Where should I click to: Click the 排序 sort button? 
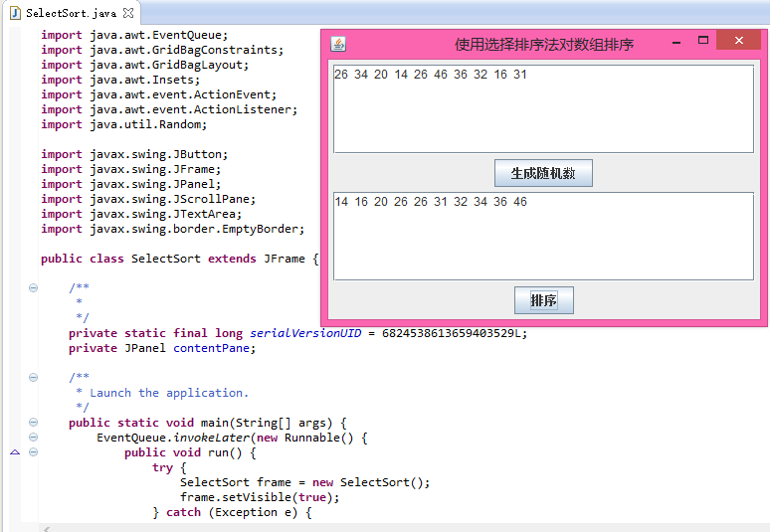tap(543, 300)
